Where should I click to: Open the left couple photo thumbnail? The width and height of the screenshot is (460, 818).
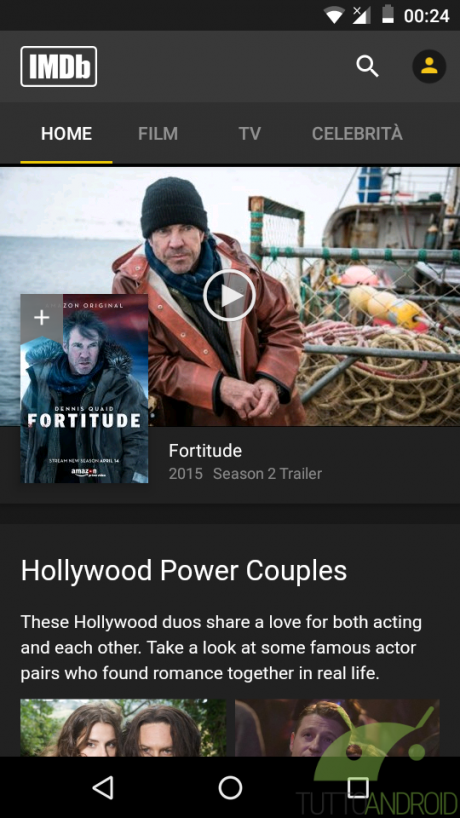124,728
